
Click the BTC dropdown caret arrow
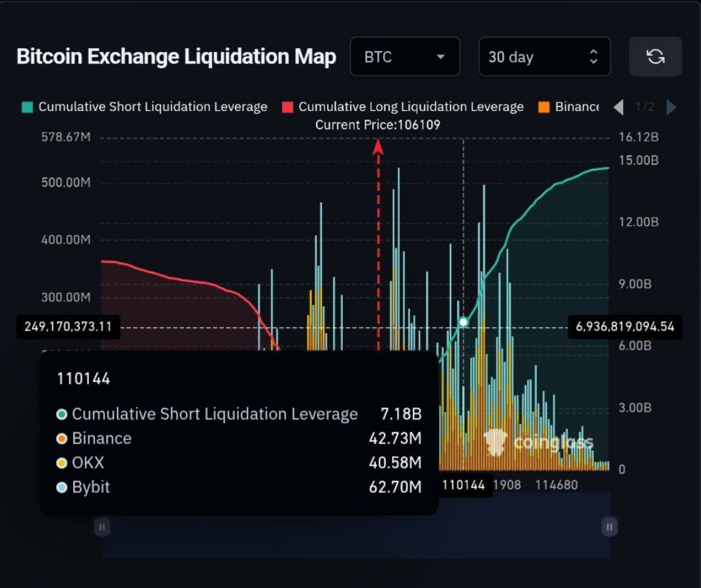[440, 57]
